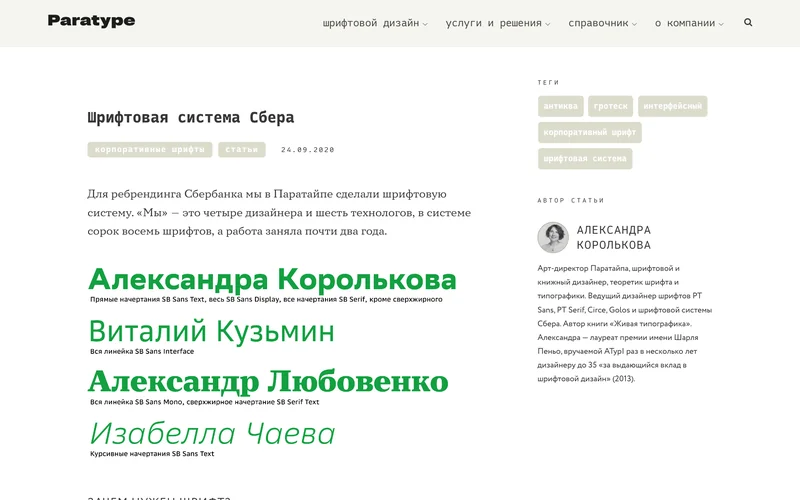
Task: Open the search magnifier icon
Action: pyautogui.click(x=748, y=22)
